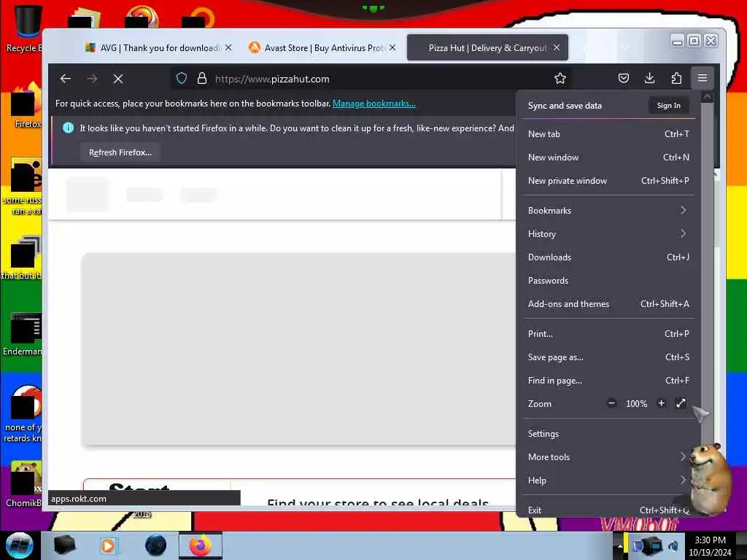The height and width of the screenshot is (560, 747).
Task: Focus the pizzahut.com address bar
Action: [x=371, y=79]
